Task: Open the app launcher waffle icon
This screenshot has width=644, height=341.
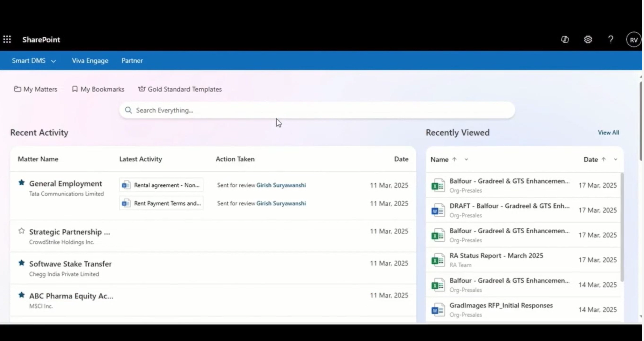Action: coord(7,39)
